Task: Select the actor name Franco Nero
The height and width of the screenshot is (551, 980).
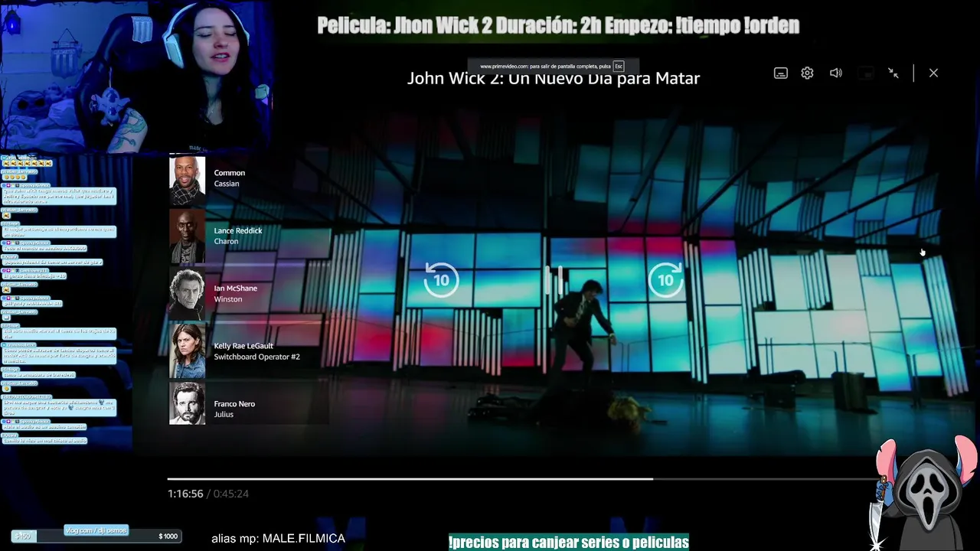Action: (234, 404)
